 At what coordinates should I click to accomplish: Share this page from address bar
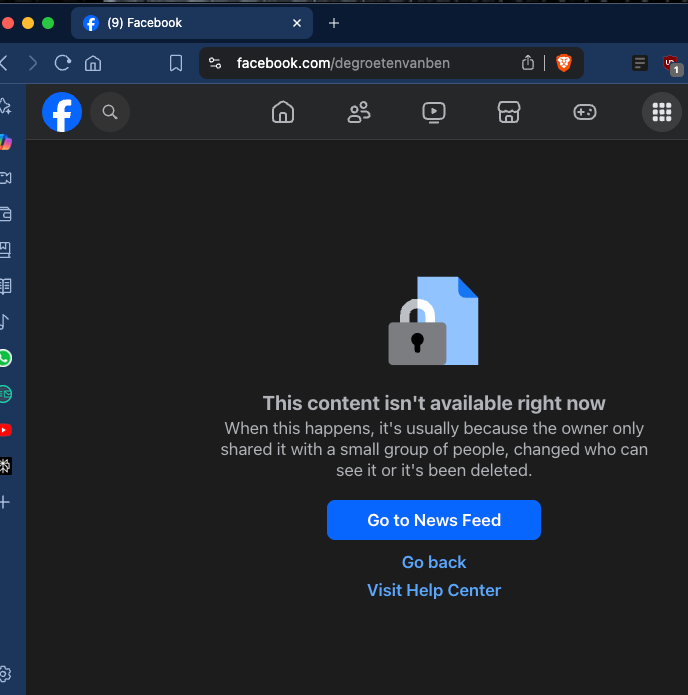pyautogui.click(x=528, y=62)
